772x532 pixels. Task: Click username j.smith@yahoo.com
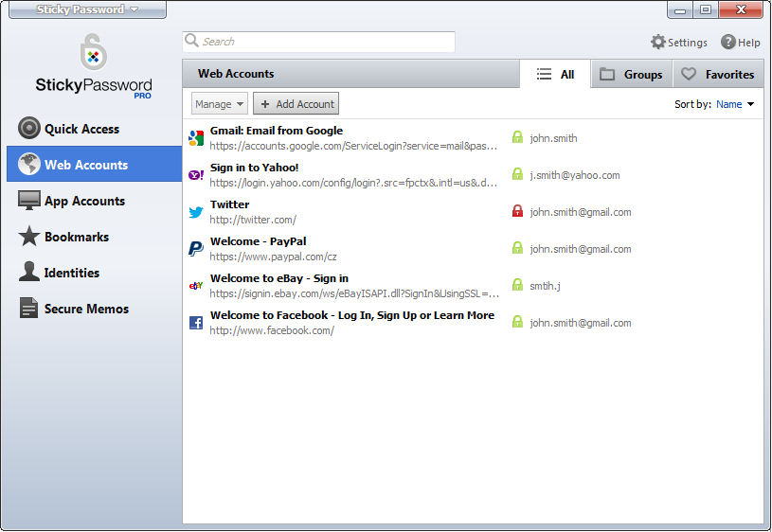point(575,175)
